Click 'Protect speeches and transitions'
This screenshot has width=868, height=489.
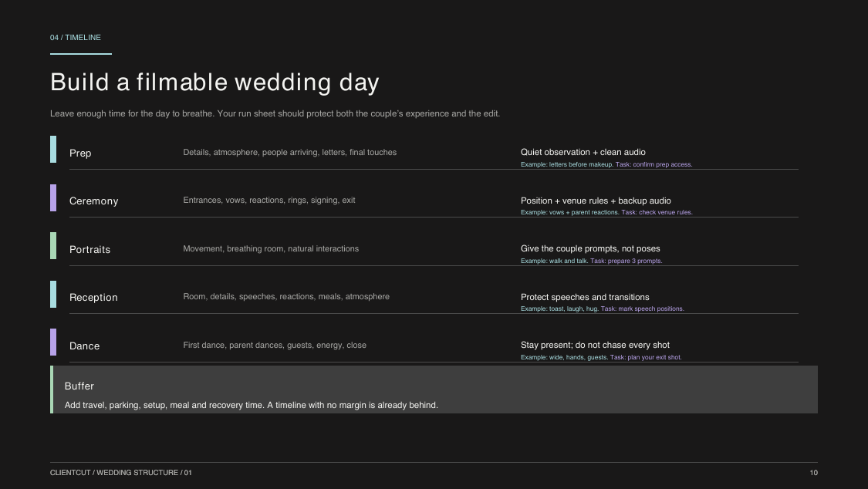585,297
